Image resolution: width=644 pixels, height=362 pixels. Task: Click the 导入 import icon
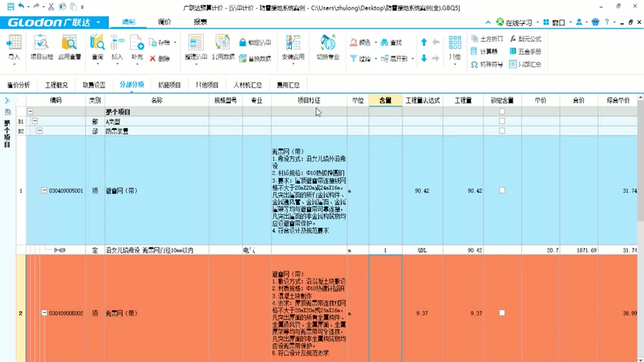14,43
